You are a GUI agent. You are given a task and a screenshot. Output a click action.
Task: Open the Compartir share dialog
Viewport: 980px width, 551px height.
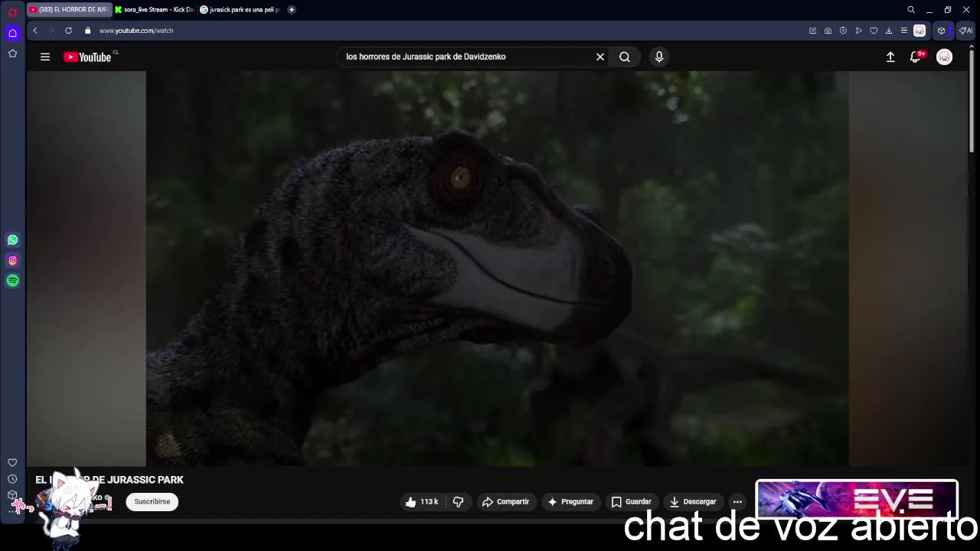(505, 502)
